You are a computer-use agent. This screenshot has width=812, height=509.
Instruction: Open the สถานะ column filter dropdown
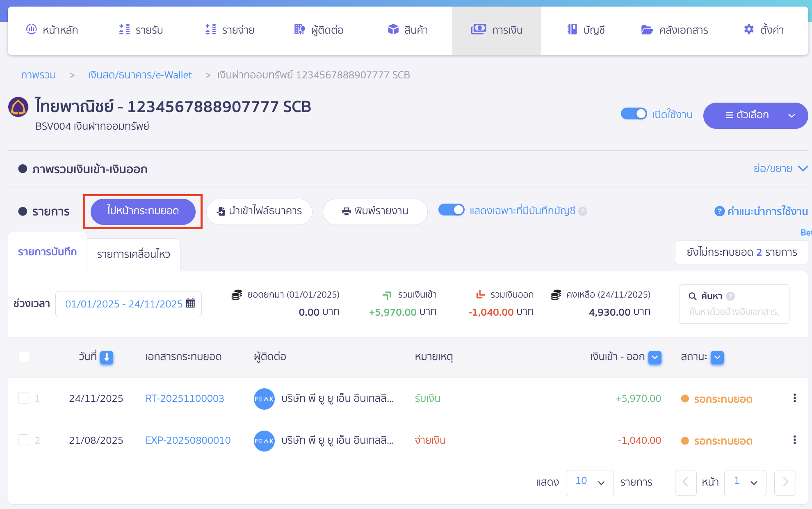(717, 357)
